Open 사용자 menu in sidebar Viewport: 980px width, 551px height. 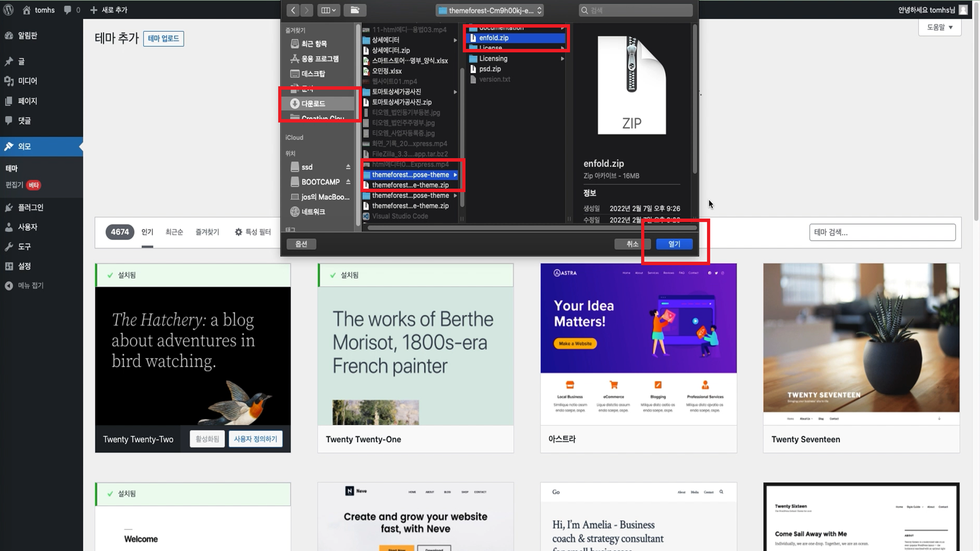[x=41, y=227]
